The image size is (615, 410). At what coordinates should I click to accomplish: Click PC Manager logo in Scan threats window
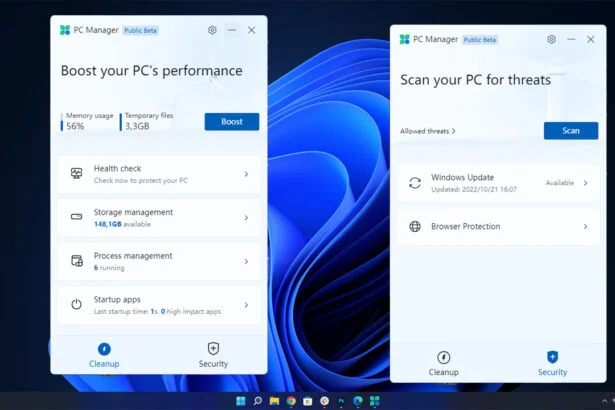pos(404,39)
